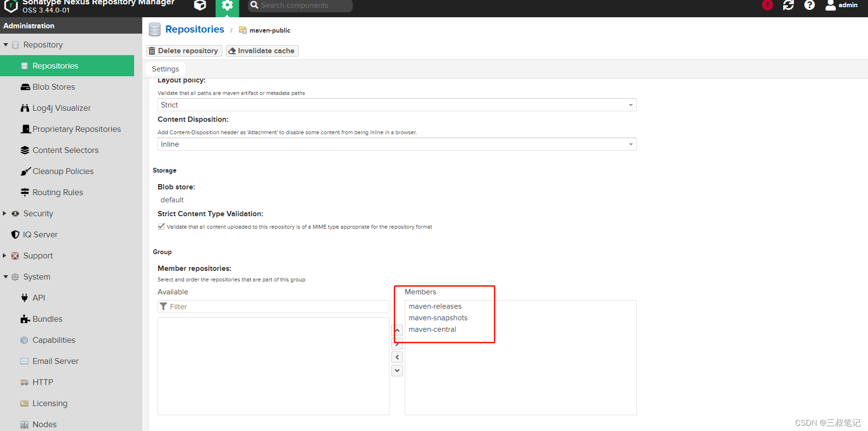Collapse the System section
The height and width of the screenshot is (431, 868).
tap(6, 277)
